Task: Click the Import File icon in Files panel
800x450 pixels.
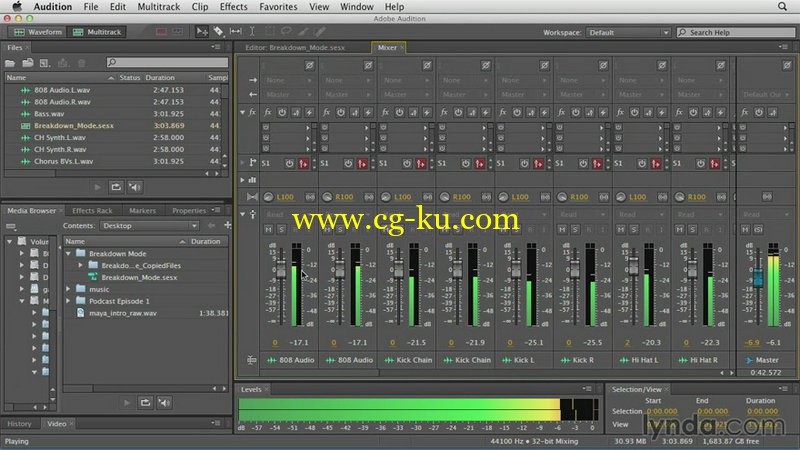Action: pyautogui.click(x=28, y=63)
